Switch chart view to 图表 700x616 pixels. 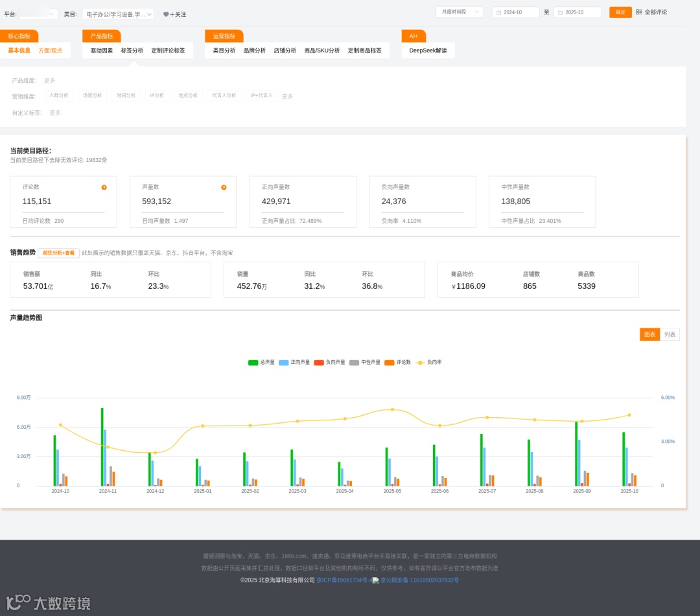pyautogui.click(x=649, y=334)
